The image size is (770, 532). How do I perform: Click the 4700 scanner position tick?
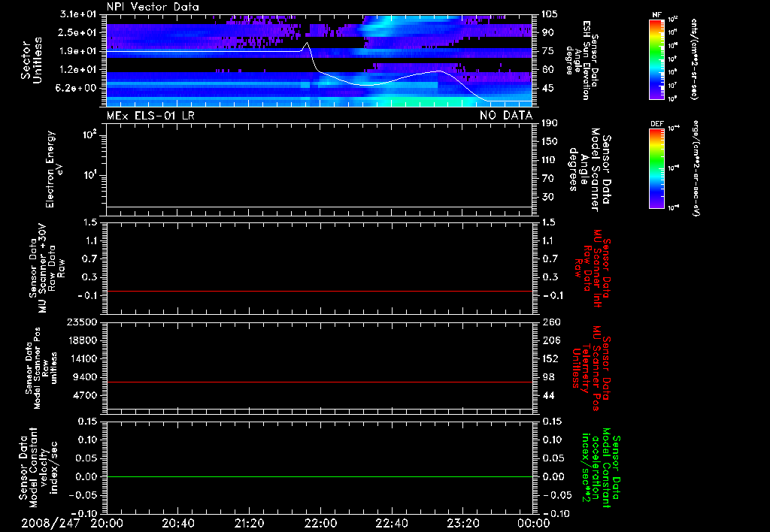pos(84,395)
